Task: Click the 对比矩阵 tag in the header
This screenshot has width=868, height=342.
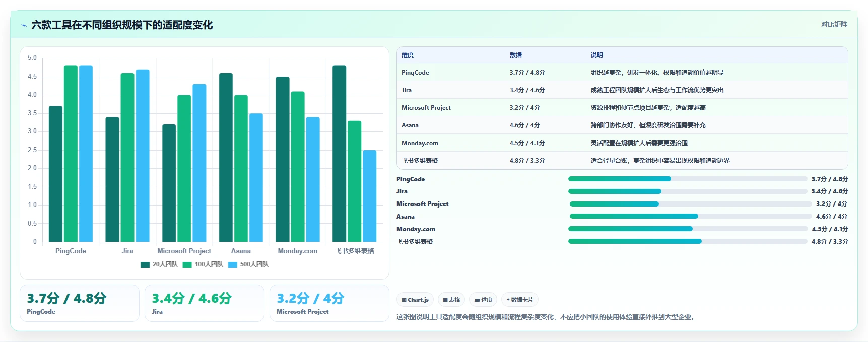Action: pyautogui.click(x=834, y=24)
